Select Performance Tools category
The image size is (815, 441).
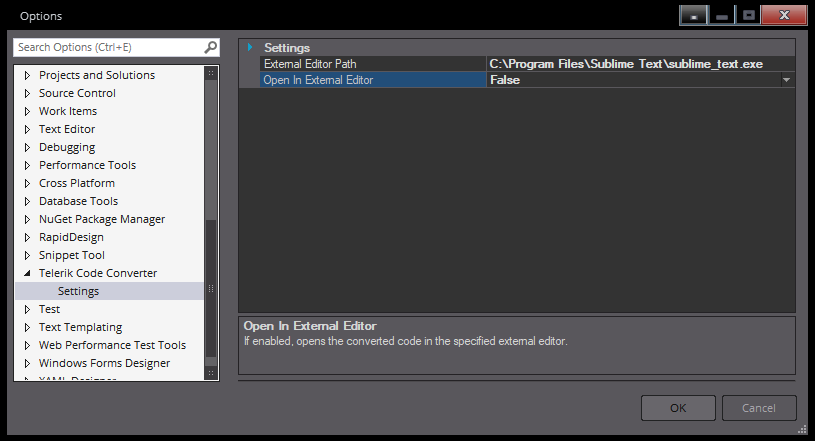(87, 165)
